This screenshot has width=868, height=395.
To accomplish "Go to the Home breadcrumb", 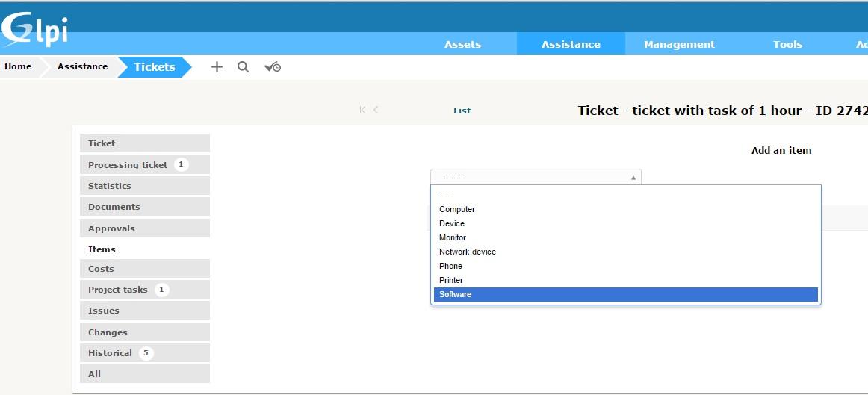I will pos(18,66).
